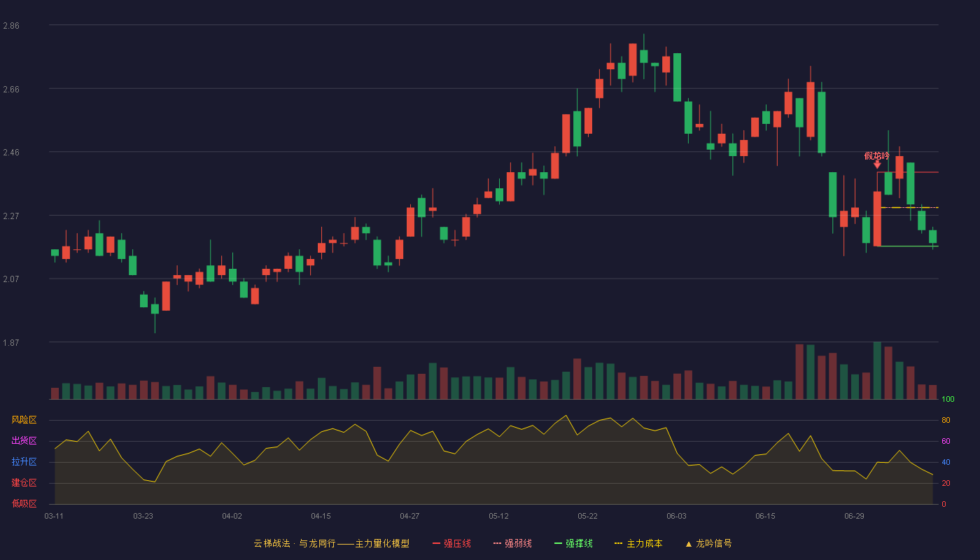This screenshot has height=560, width=980.
Task: Click the 06-15 date label
Action: click(x=765, y=516)
